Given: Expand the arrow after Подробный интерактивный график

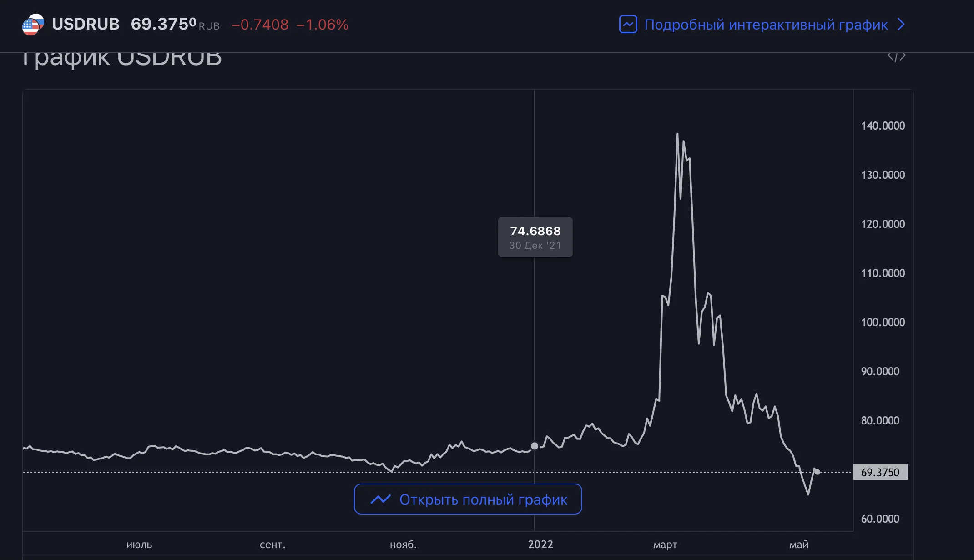Looking at the screenshot, I should [x=901, y=25].
